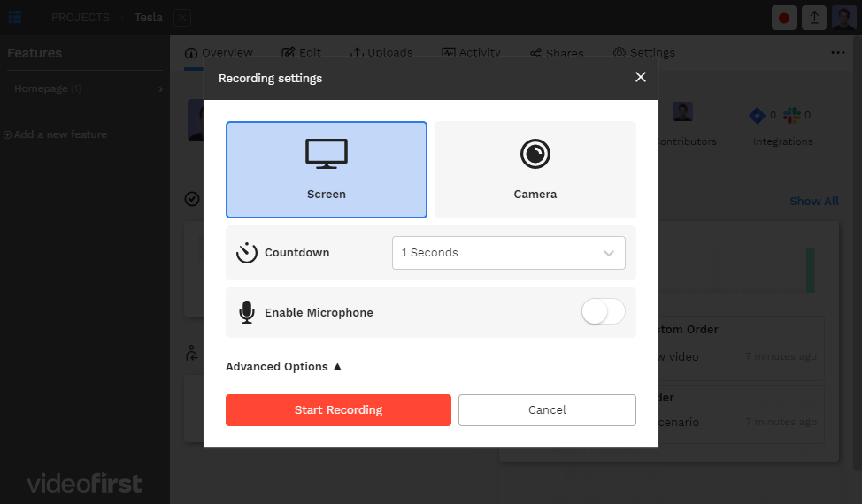862x504 pixels.
Task: Open the three-dot more options menu
Action: [x=837, y=52]
